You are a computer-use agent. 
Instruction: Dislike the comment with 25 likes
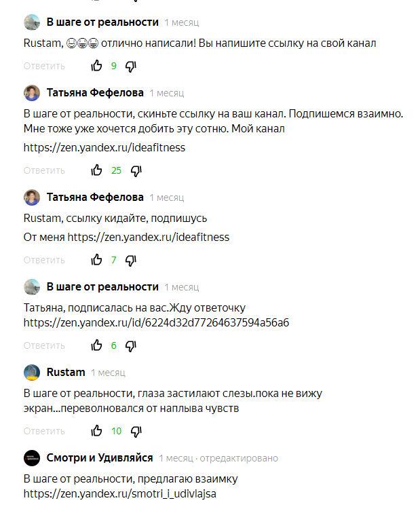136,170
